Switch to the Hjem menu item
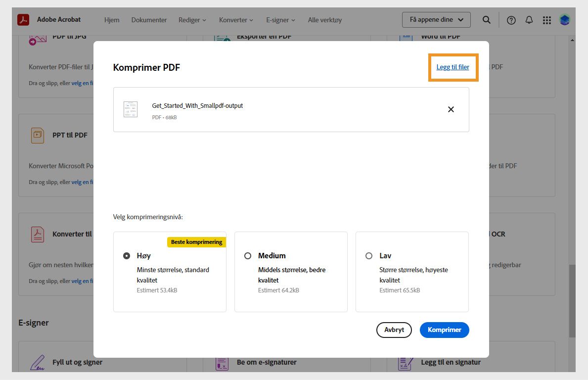This screenshot has height=380, width=588. 112,20
